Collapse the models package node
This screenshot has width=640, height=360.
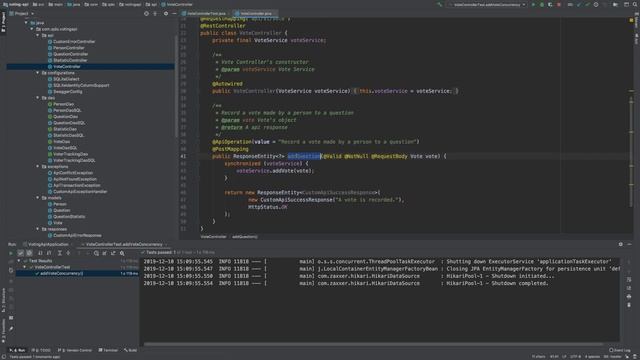pyautogui.click(x=38, y=198)
